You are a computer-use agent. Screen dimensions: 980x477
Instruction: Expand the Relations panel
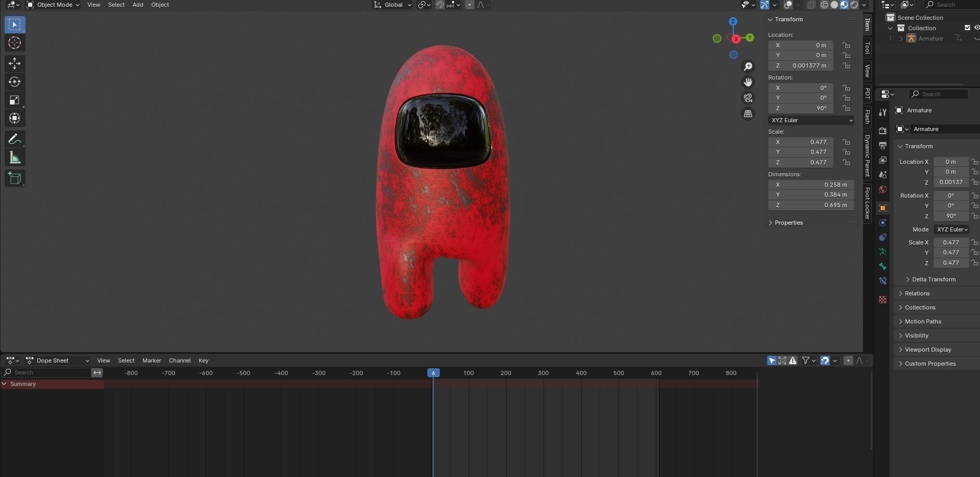point(901,293)
